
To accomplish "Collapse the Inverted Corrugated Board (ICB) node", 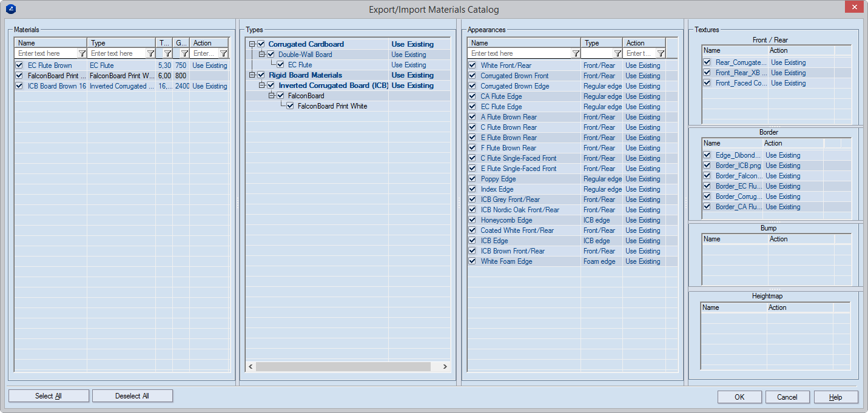I will tap(262, 86).
